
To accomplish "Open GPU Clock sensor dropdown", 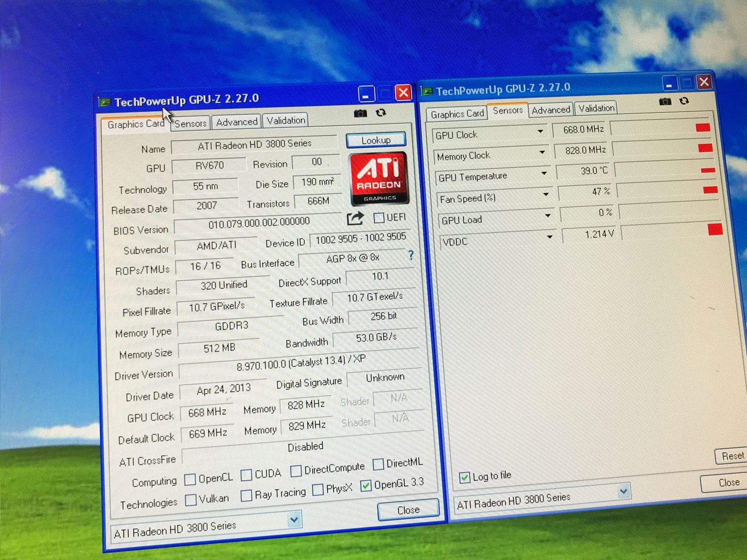I will [x=540, y=132].
